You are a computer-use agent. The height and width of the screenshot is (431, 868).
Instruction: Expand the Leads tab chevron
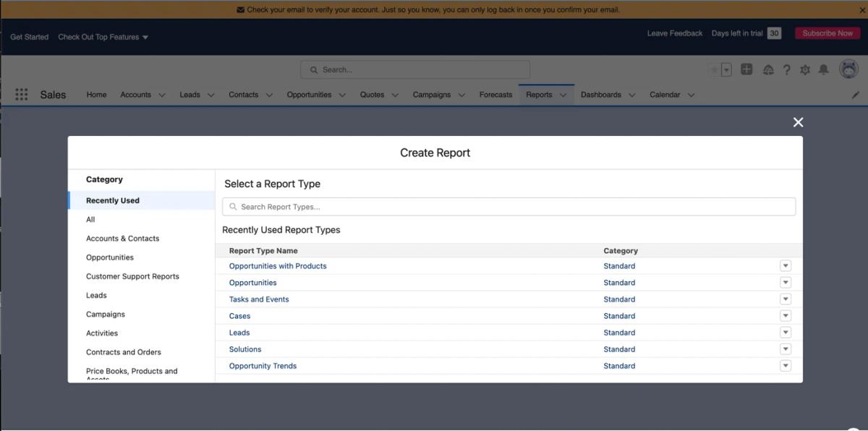(x=210, y=95)
